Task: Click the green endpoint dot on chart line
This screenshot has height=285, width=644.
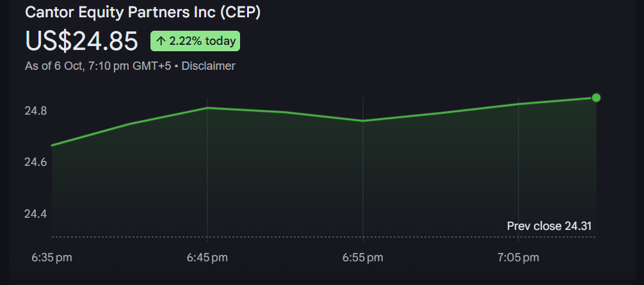Action: 596,97
